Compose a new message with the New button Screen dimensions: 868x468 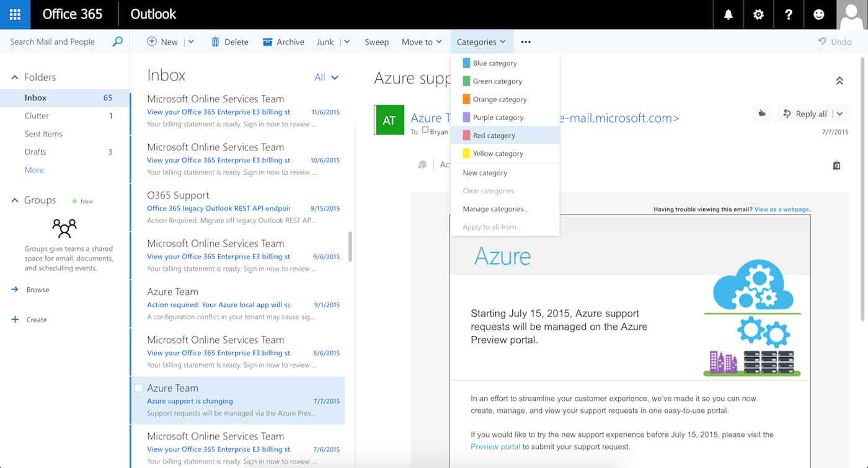(x=162, y=42)
